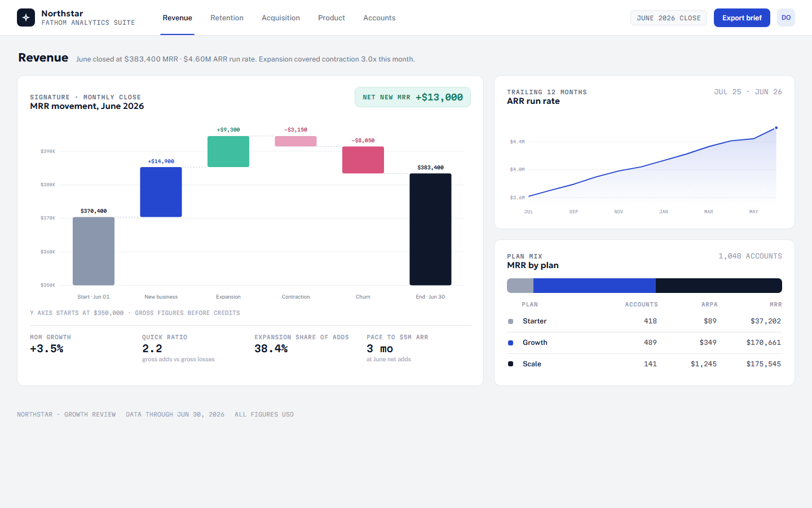Select the Scale plan row name
This screenshot has height=508, width=812.
tap(532, 364)
